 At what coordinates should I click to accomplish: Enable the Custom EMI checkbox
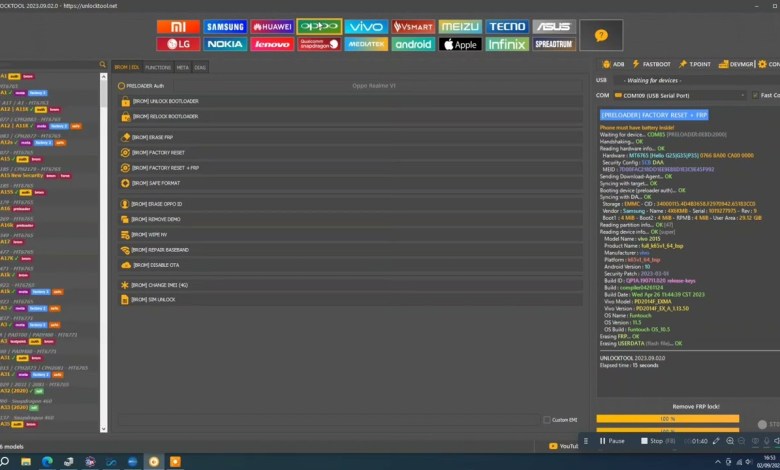click(546, 419)
